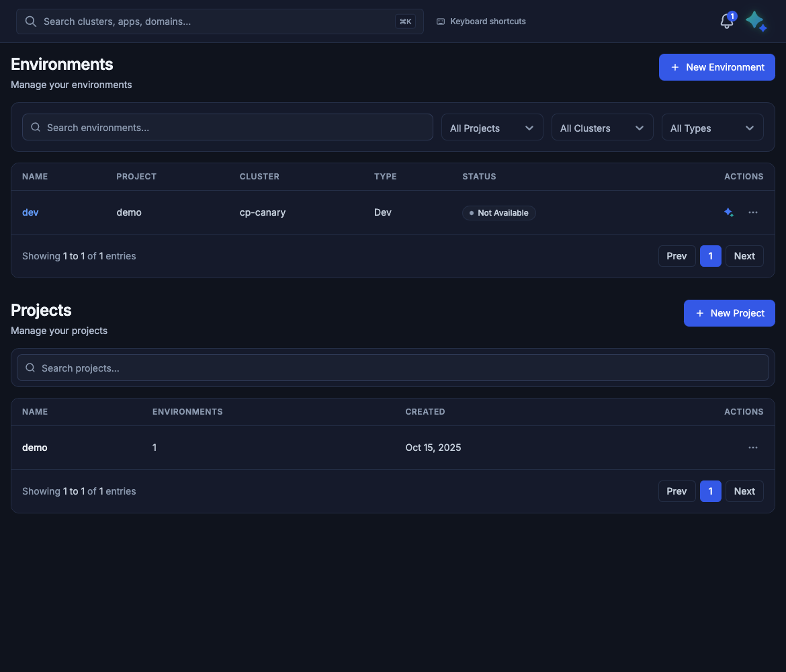The image size is (786, 672).
Task: Create a New Environment
Action: 717,67
